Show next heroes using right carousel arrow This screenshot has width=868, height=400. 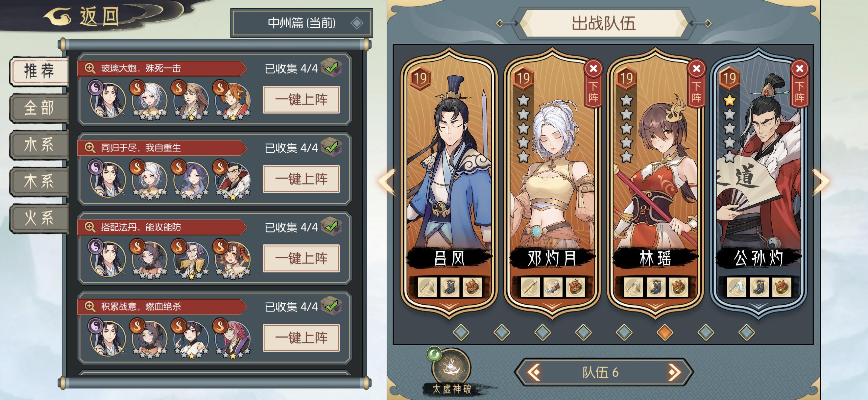820,182
